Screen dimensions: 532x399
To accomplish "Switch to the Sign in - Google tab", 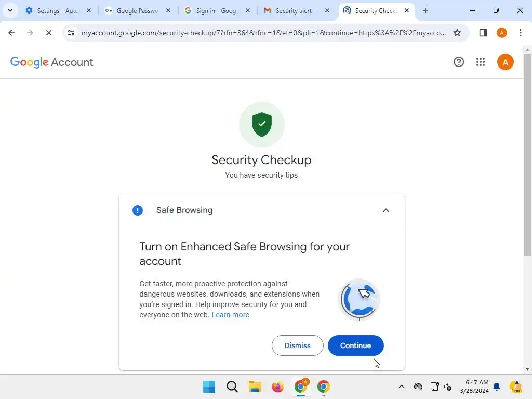I will [x=217, y=10].
